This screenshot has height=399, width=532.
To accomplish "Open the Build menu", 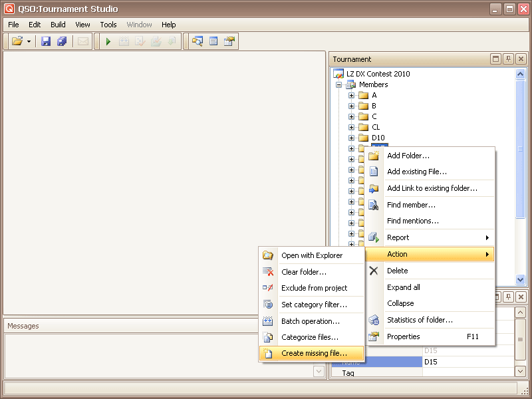I will (x=58, y=25).
